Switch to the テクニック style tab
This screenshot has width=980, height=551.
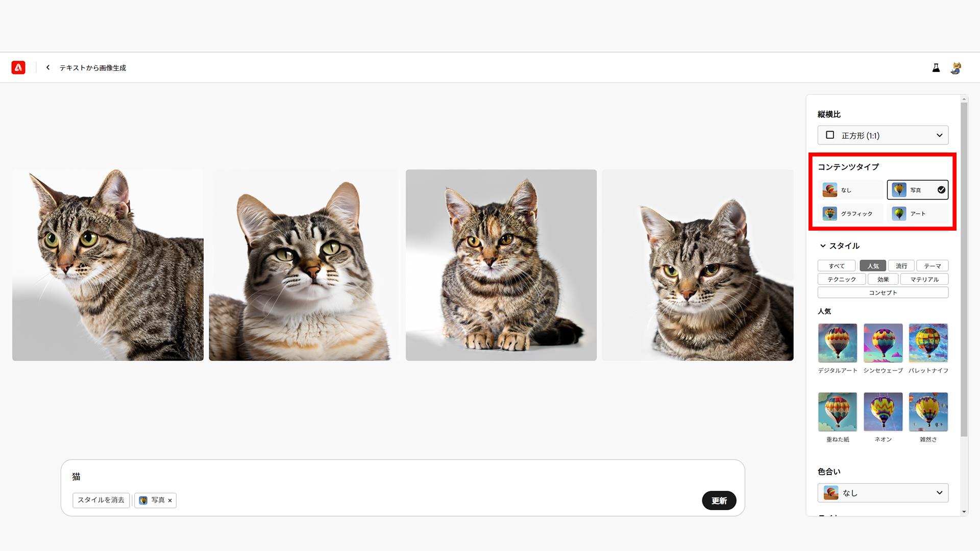(842, 279)
